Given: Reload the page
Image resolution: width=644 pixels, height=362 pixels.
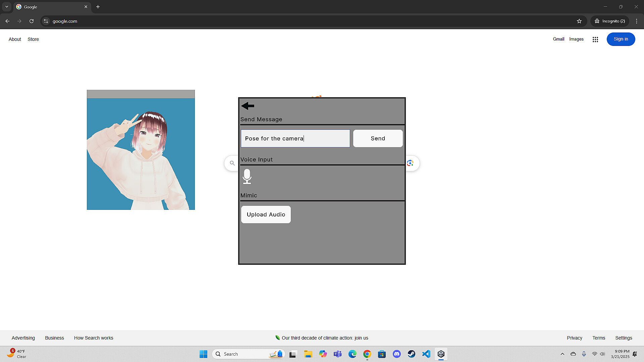Looking at the screenshot, I should 32,21.
